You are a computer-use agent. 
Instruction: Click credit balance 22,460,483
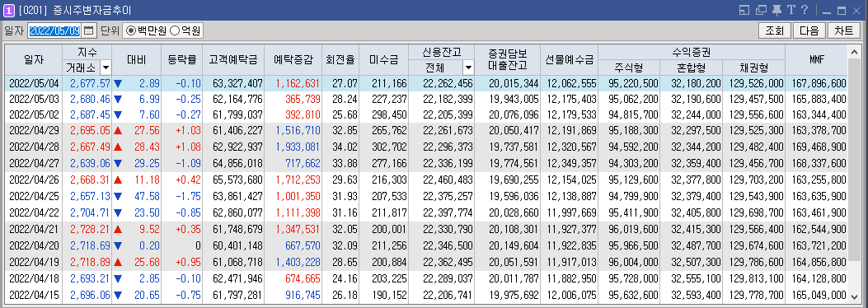448,180
